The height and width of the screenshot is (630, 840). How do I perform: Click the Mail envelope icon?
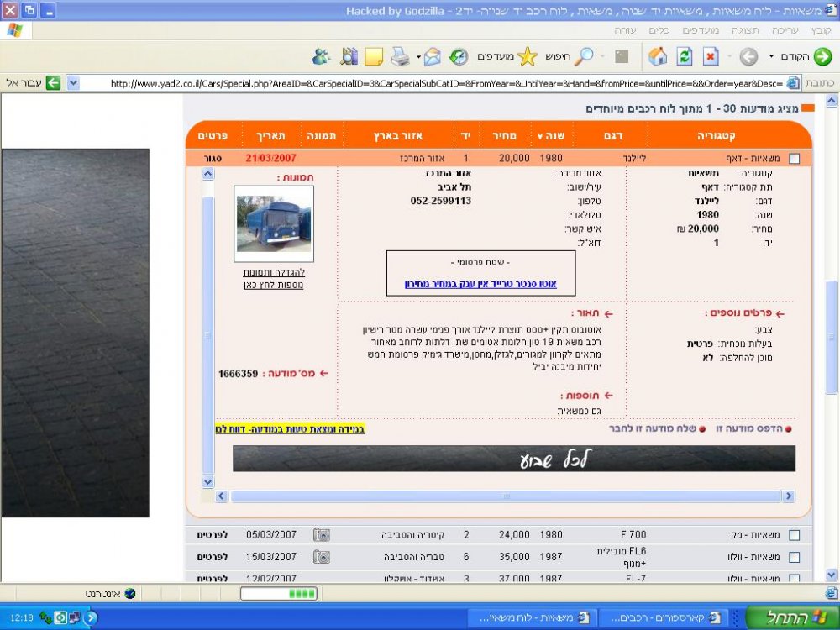click(x=432, y=56)
